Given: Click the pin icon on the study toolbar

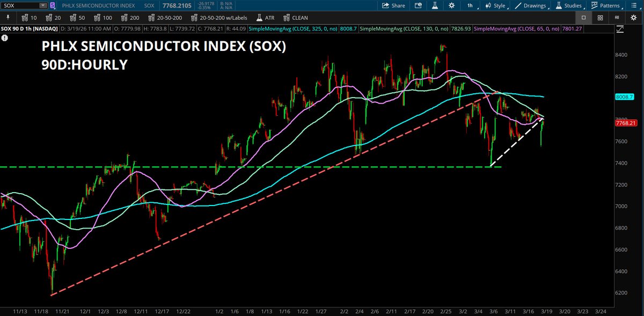Looking at the screenshot, I should (x=8, y=18).
